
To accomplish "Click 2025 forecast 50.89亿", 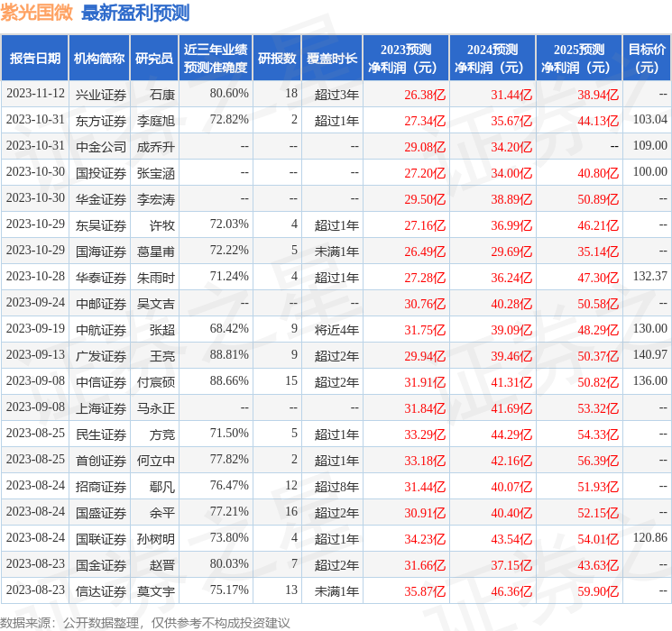I will click(598, 199).
